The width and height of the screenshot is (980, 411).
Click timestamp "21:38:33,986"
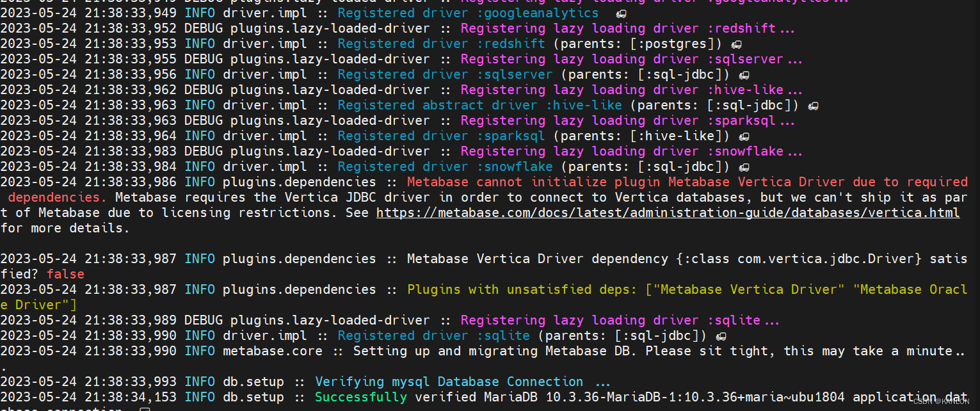pos(130,182)
